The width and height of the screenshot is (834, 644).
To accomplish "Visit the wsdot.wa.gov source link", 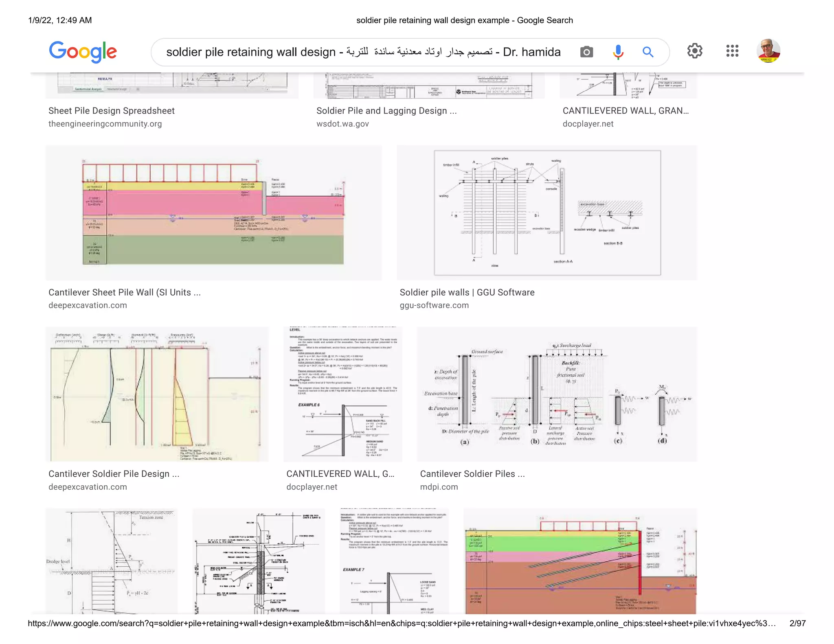I will pos(342,124).
